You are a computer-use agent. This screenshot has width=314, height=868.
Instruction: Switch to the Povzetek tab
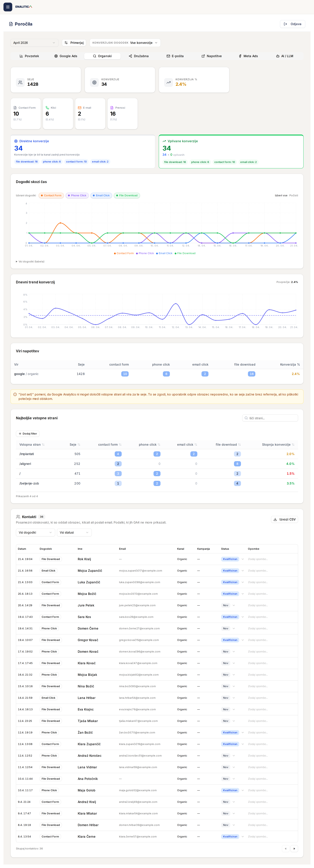(29, 56)
